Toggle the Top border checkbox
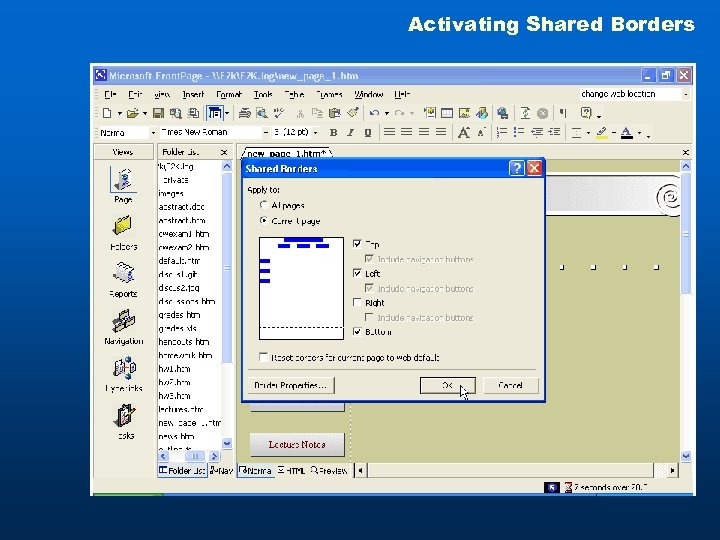The height and width of the screenshot is (540, 720). coord(357,244)
